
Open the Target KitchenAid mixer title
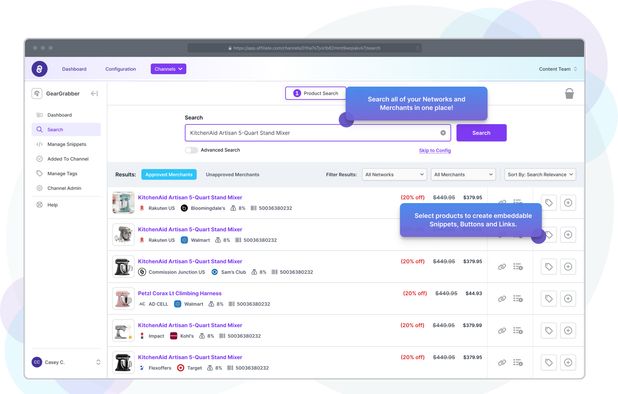point(190,357)
